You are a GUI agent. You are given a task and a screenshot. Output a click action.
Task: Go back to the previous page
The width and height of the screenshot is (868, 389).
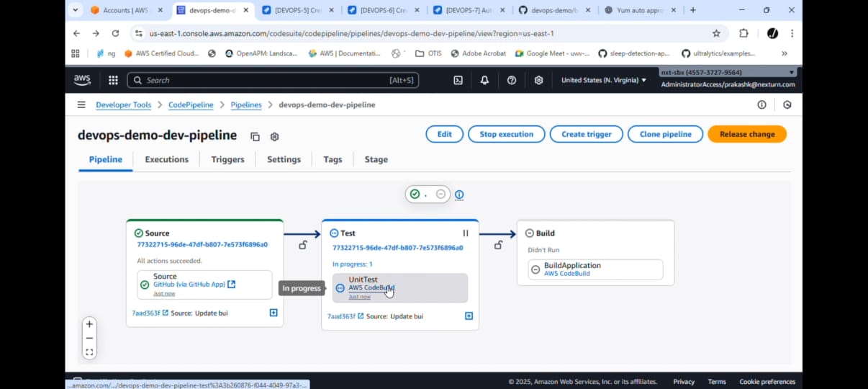click(x=76, y=33)
